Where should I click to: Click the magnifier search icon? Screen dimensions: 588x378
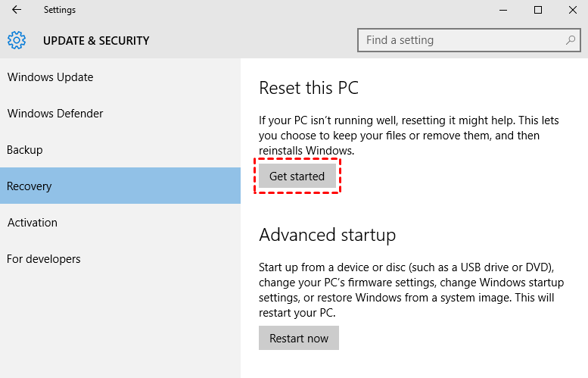pos(570,40)
